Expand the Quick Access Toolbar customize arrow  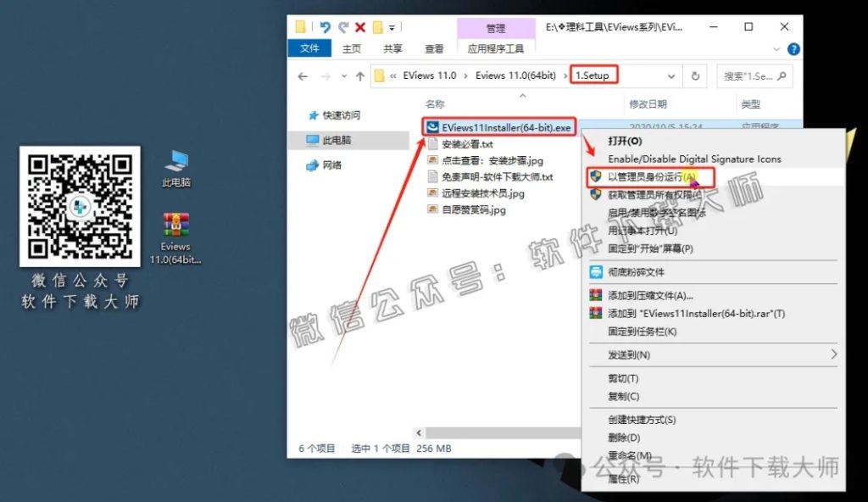[392, 26]
